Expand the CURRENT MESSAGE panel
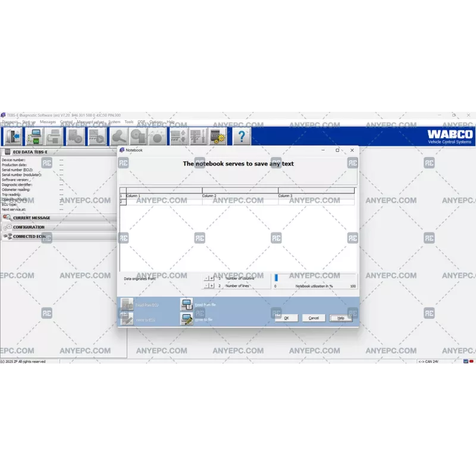The width and height of the screenshot is (476, 476). pos(32,218)
